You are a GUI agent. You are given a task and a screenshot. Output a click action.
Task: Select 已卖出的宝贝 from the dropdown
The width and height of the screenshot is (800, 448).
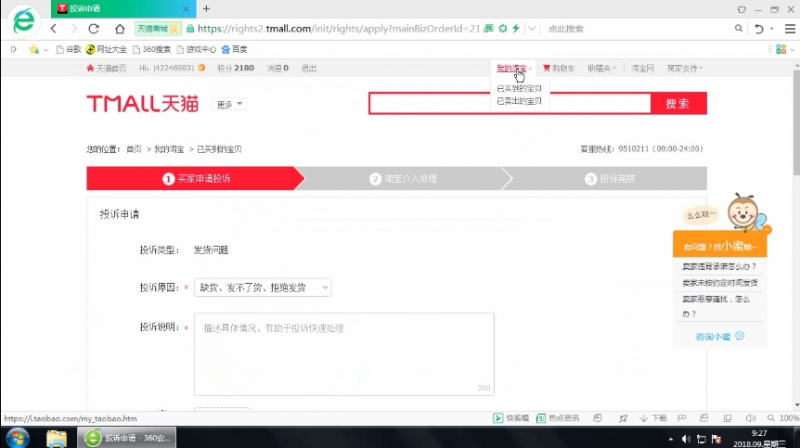pyautogui.click(x=519, y=101)
